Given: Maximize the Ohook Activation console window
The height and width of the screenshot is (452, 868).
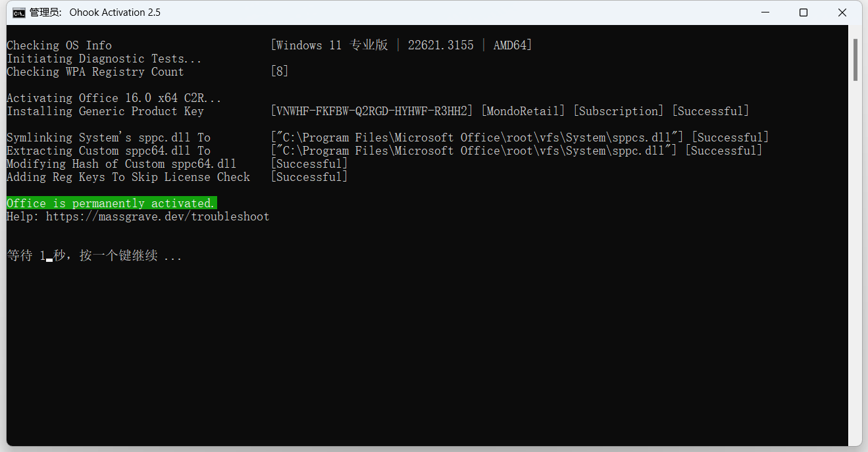Looking at the screenshot, I should coord(804,13).
